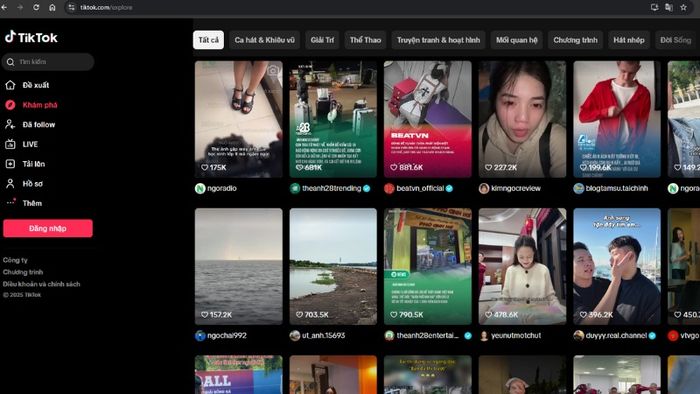Click the browser home icon
The height and width of the screenshot is (394, 700).
pyautogui.click(x=52, y=7)
